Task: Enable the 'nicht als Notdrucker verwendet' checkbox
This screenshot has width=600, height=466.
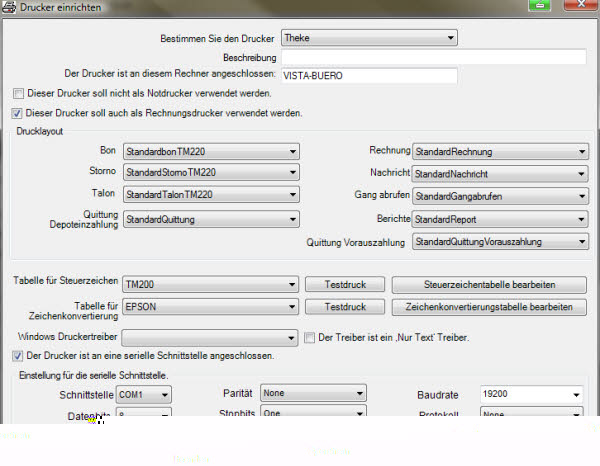Action: coord(17,93)
